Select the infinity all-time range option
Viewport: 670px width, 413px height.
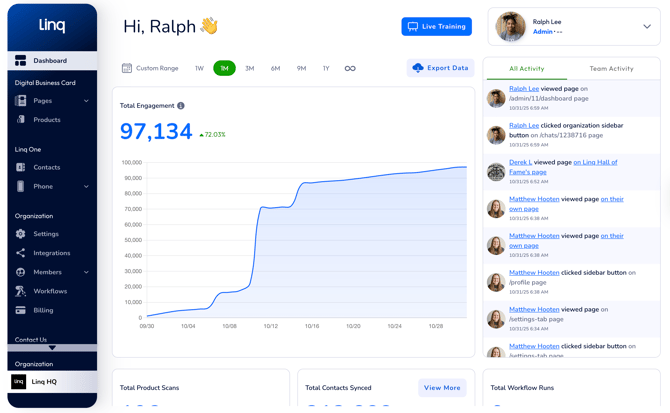click(x=350, y=68)
